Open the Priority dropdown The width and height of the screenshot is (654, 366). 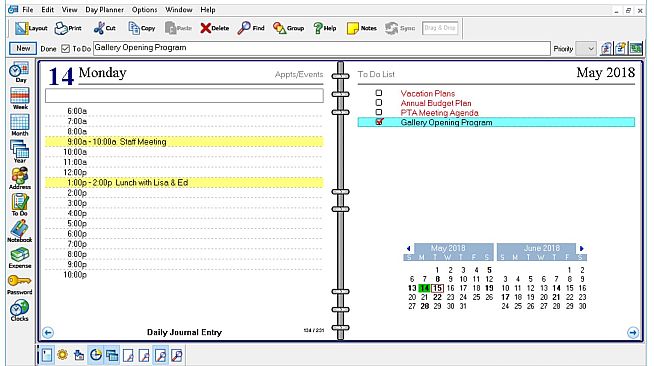586,49
